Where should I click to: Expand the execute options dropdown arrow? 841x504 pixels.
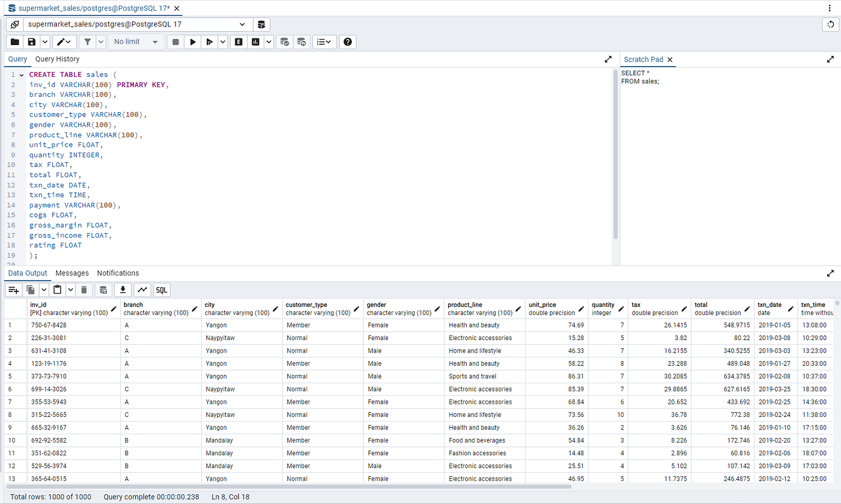pyautogui.click(x=223, y=42)
